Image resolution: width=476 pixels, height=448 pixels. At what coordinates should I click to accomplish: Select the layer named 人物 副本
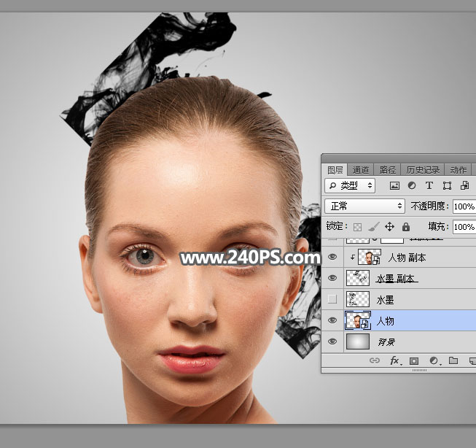(407, 258)
